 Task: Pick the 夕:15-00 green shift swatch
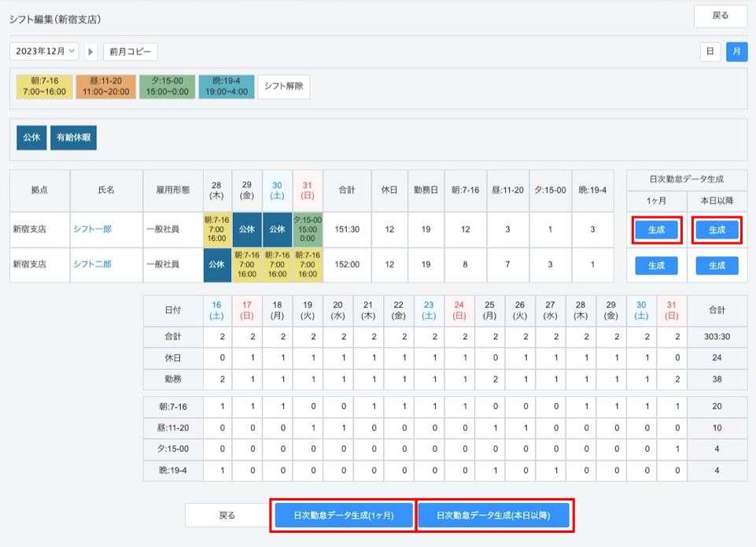pyautogui.click(x=167, y=87)
